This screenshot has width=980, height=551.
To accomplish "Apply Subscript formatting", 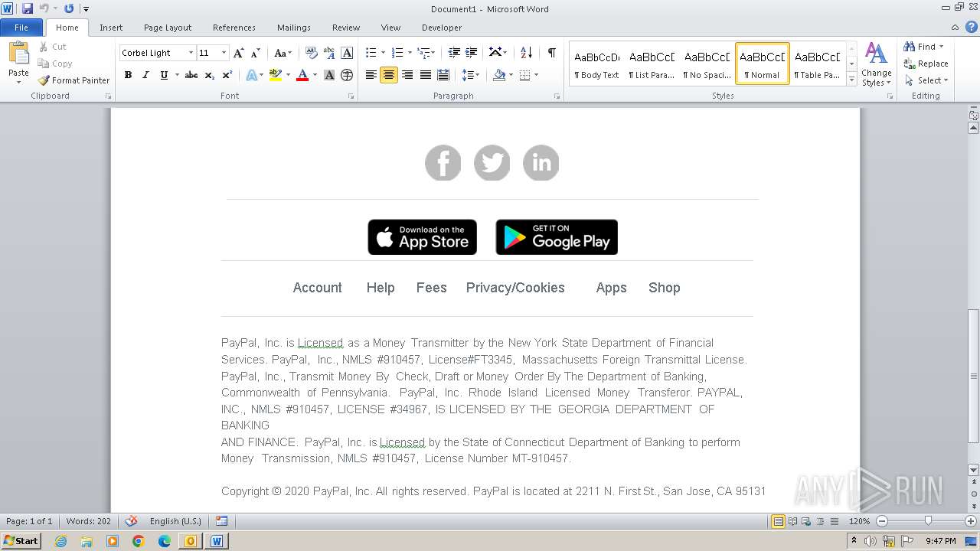I will (210, 75).
